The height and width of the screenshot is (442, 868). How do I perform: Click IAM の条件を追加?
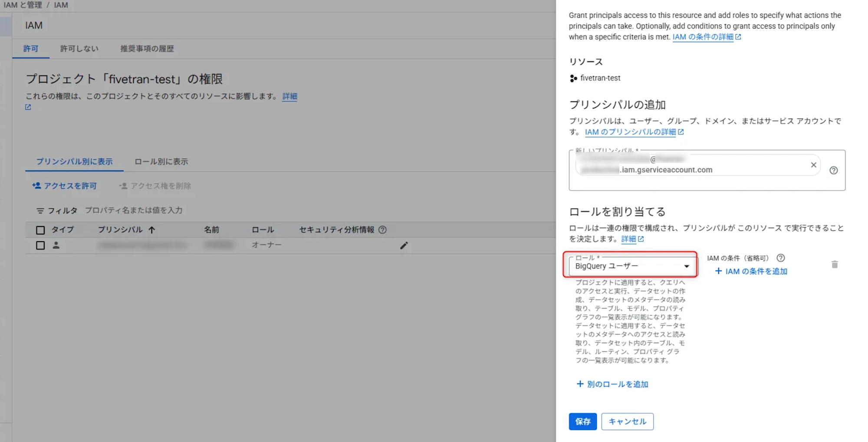click(x=751, y=271)
